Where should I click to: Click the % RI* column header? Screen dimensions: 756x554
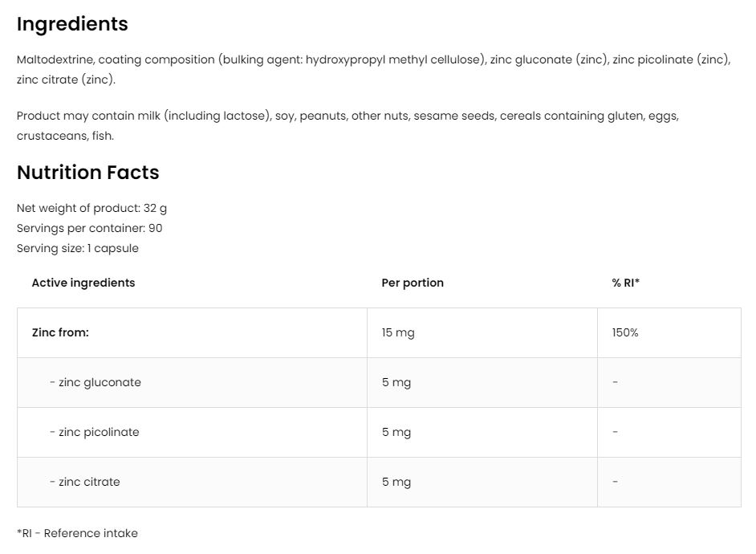[626, 283]
